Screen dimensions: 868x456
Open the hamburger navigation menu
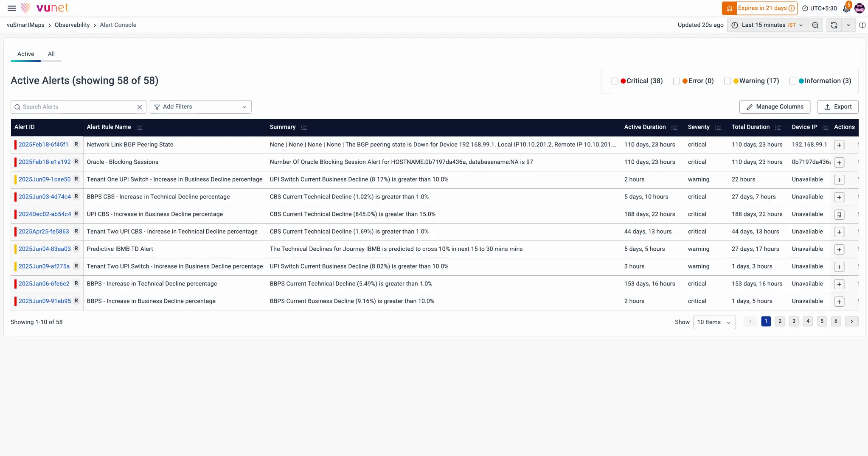pos(12,8)
